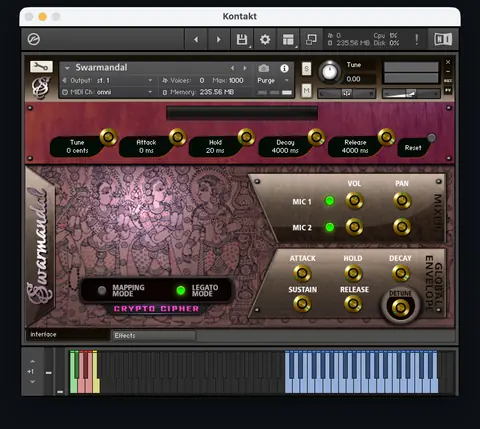Viewport: 480px width, 429px height.
Task: Click the Max voices 1000 field
Action: 228,80
